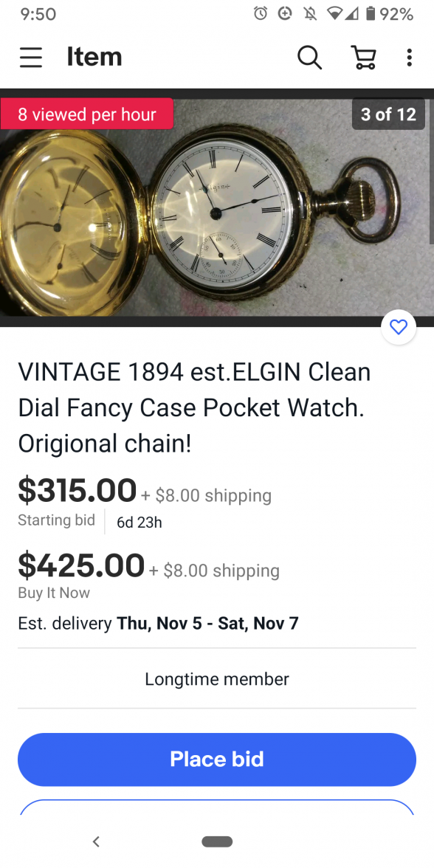
Task: Tap the Longtime member row
Action: coord(217,679)
